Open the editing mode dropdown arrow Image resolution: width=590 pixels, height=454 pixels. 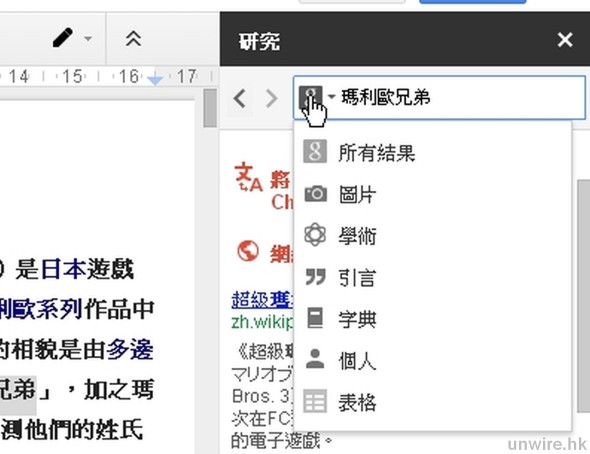coord(88,38)
